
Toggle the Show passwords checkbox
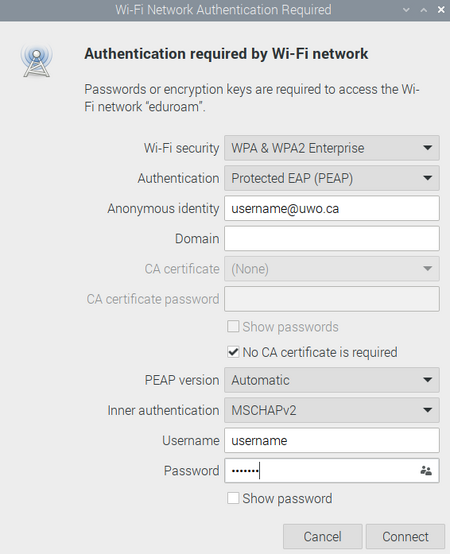click(233, 326)
